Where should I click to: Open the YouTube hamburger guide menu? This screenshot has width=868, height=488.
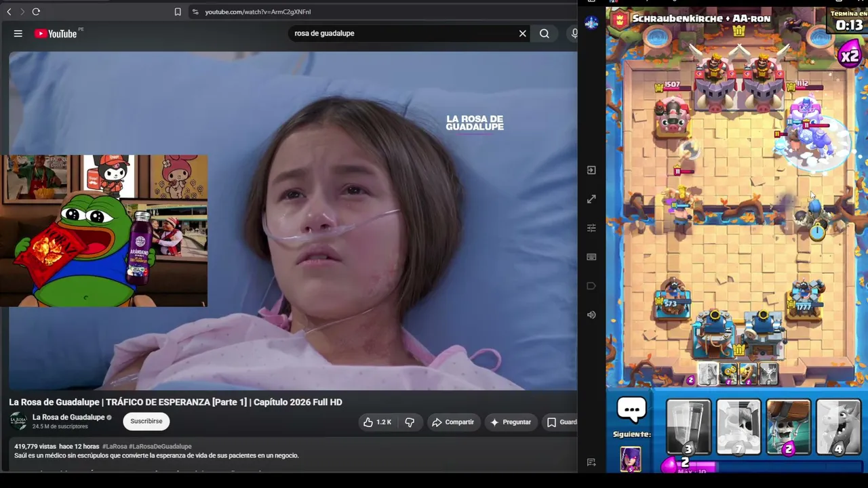pos(18,33)
